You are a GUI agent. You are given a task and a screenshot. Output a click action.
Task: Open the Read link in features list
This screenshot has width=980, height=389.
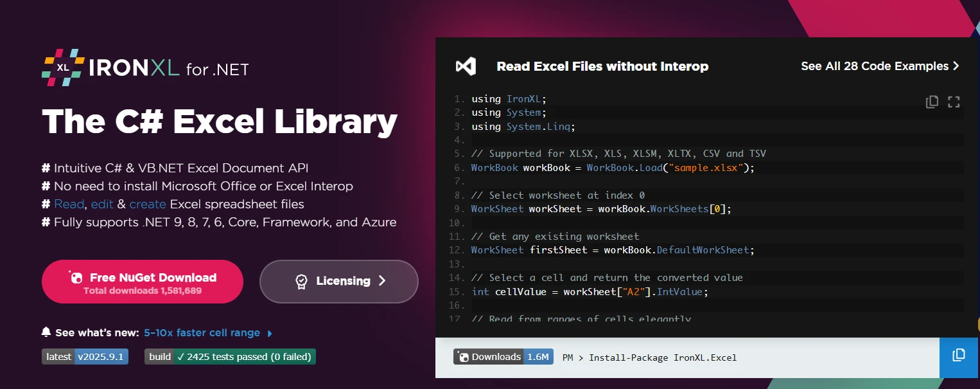tap(69, 204)
